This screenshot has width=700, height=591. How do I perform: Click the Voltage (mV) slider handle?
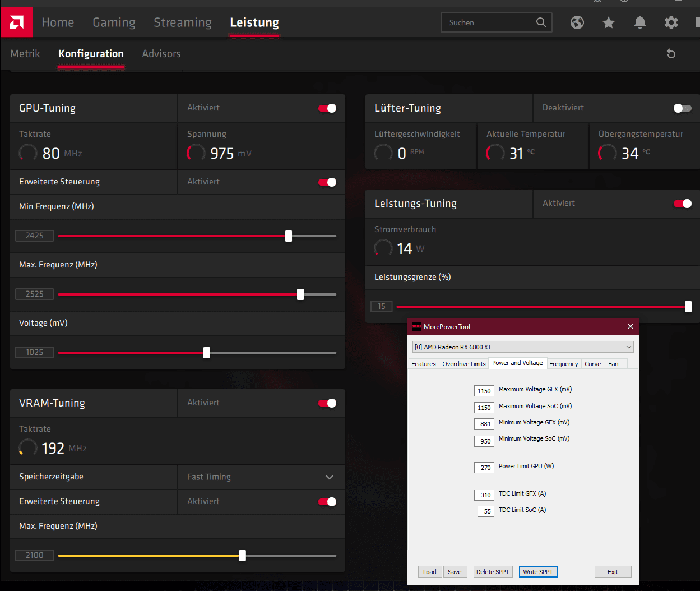click(207, 353)
